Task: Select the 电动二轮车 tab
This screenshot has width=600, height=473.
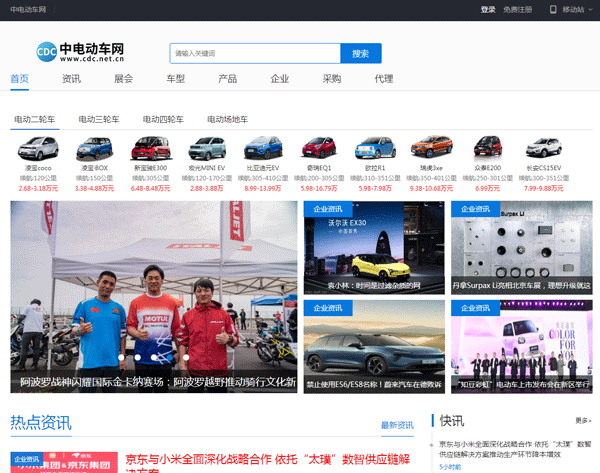Action: (35, 119)
